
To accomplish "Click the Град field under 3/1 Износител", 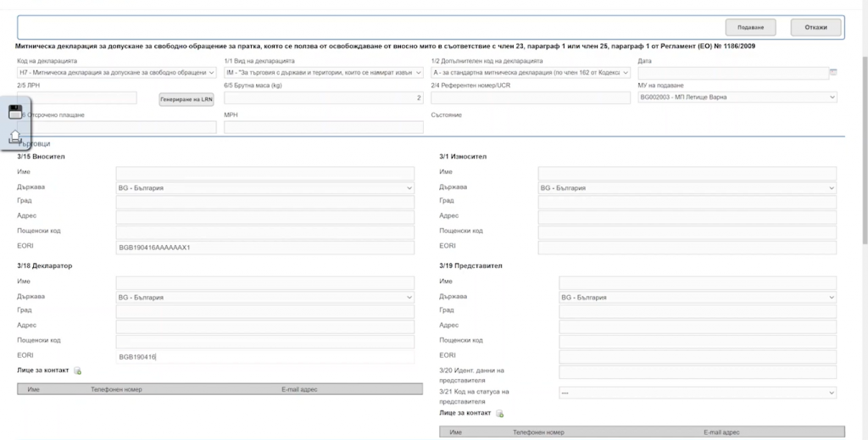I will 687,202.
